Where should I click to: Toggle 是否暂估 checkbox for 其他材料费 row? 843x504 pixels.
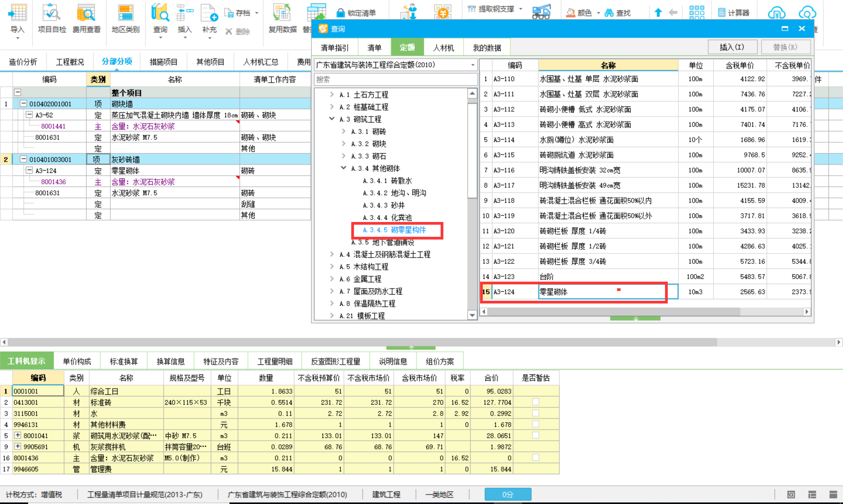coord(535,424)
